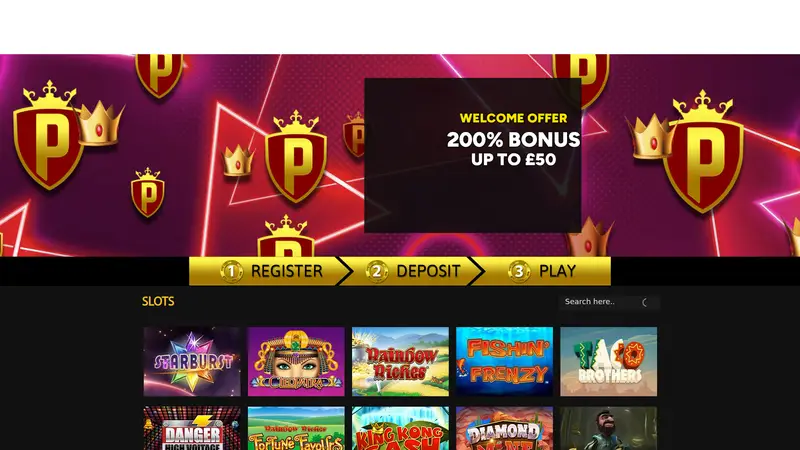Open the Danger High Voltage slot

coord(192,428)
